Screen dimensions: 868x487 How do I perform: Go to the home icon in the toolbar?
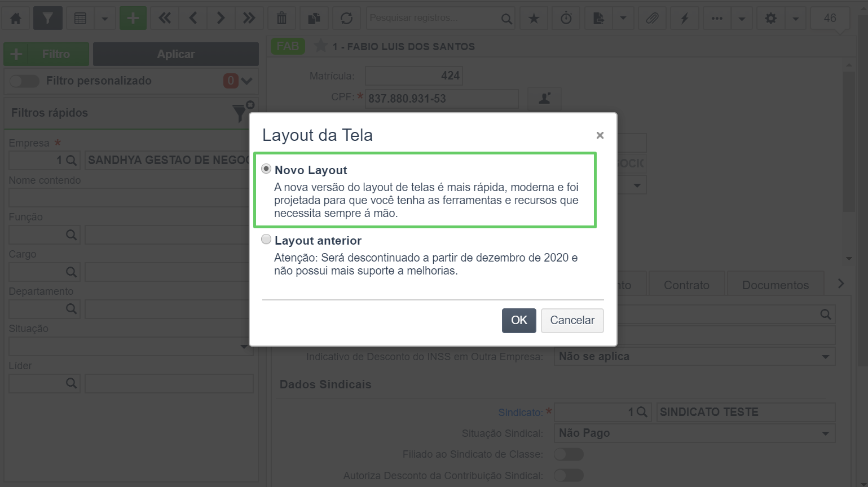[x=16, y=18]
